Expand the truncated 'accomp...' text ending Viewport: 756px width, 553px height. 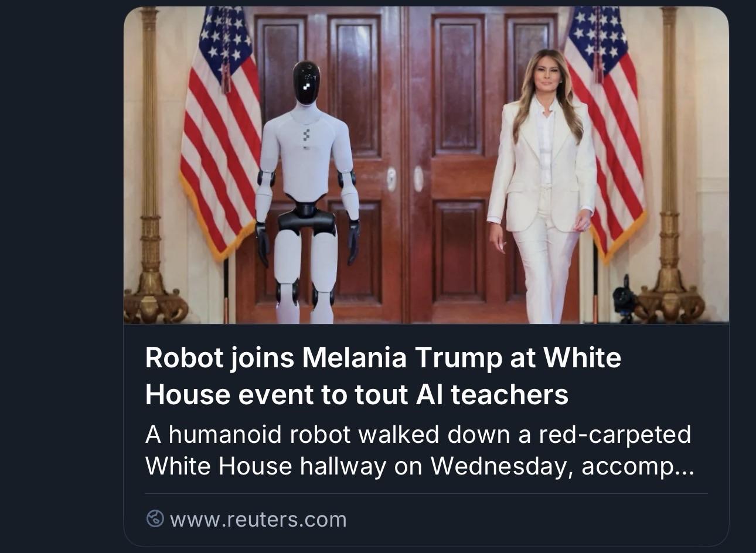tap(638, 467)
